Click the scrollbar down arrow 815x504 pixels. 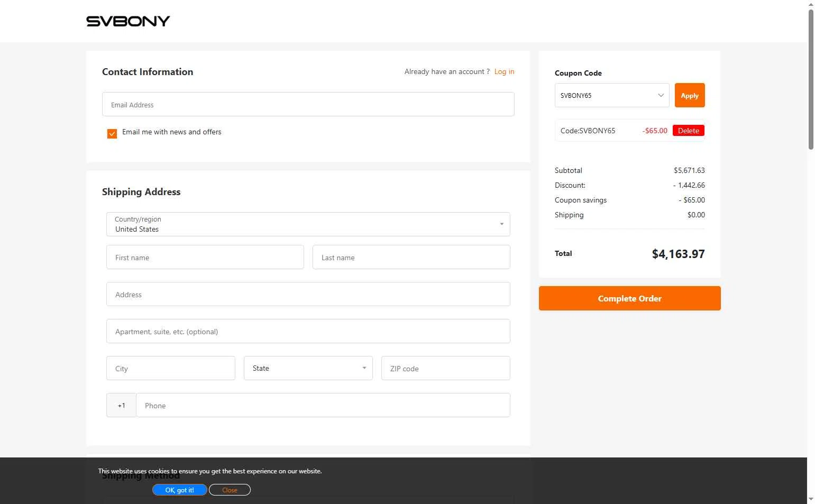[811, 499]
